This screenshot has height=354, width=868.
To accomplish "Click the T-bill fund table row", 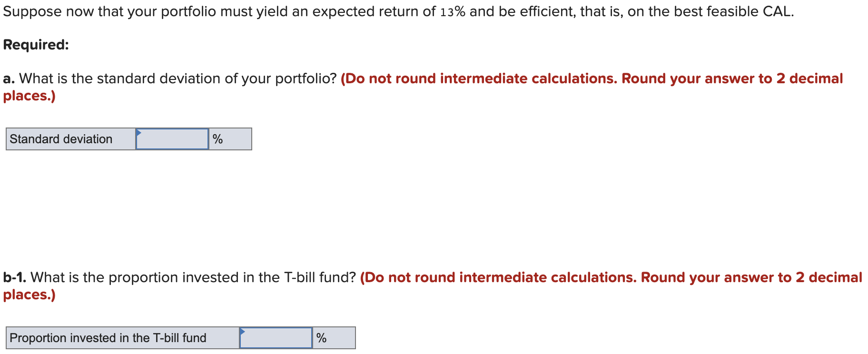I will point(181,338).
